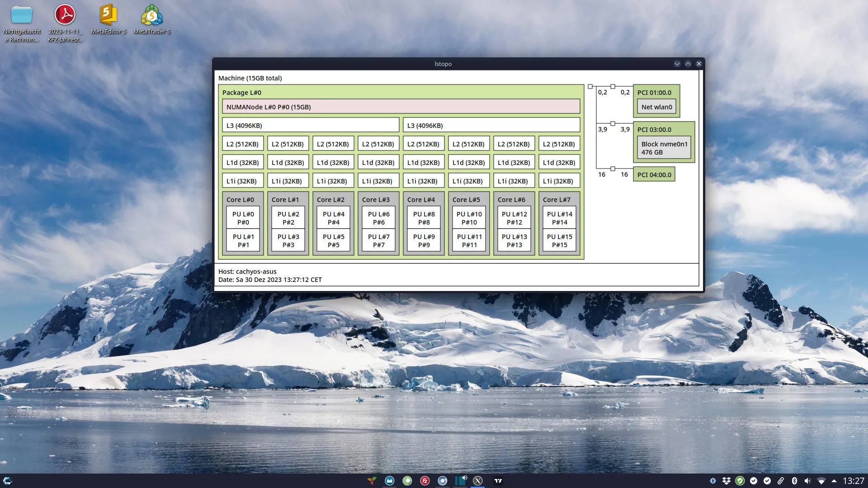Click the lstopo window shade-down chevron
The height and width of the screenshot is (488, 868).
[677, 64]
